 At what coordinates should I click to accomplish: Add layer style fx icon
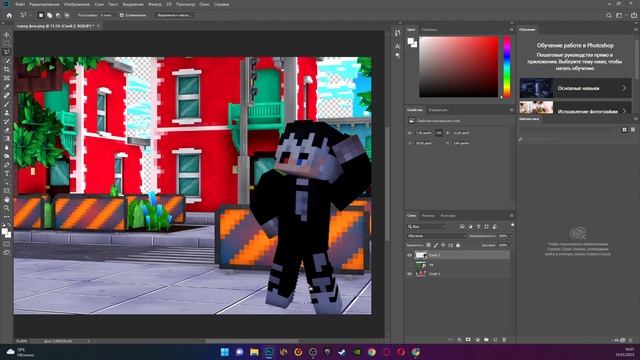pyautogui.click(x=459, y=340)
